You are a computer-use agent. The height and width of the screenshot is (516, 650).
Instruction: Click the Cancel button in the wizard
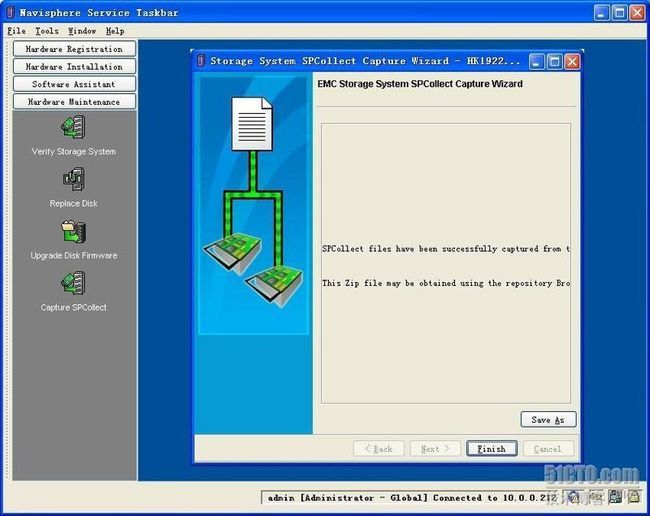coord(548,449)
